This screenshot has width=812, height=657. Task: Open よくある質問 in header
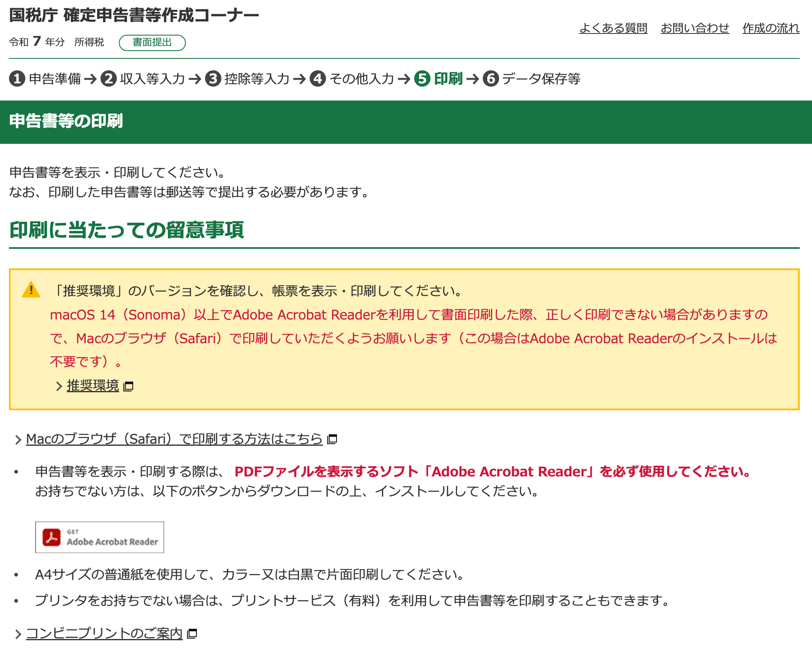click(613, 28)
